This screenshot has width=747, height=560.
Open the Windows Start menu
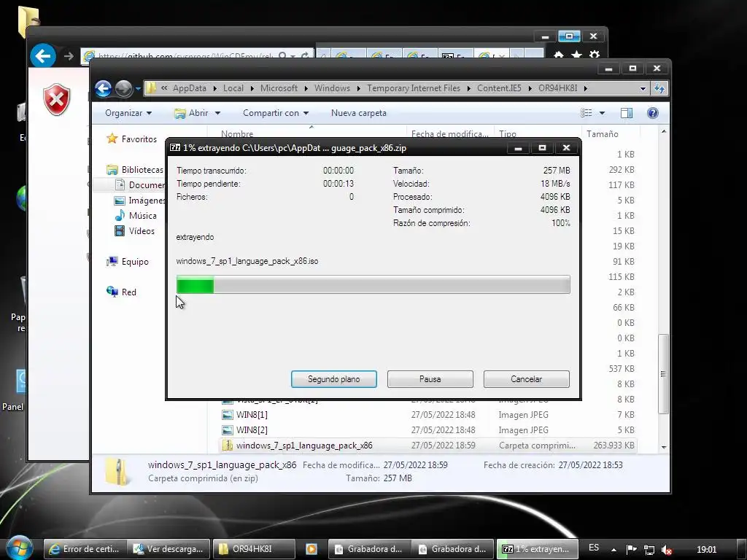19,548
